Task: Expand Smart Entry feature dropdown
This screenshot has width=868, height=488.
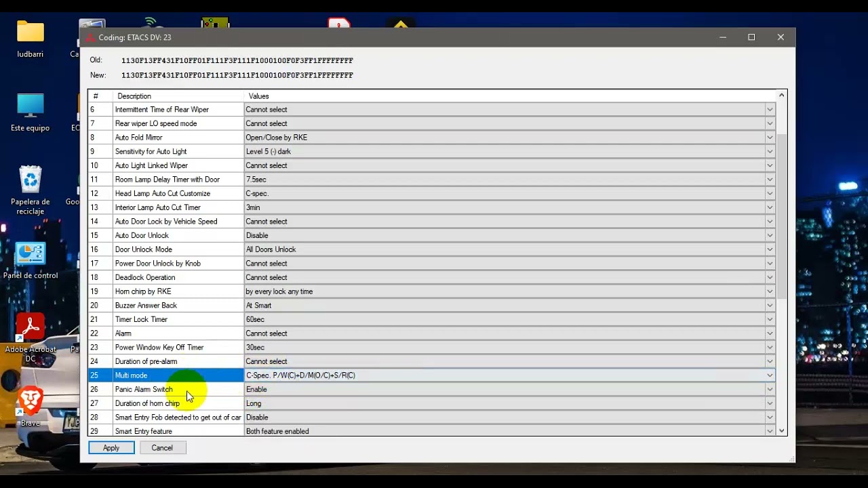Action: click(770, 431)
